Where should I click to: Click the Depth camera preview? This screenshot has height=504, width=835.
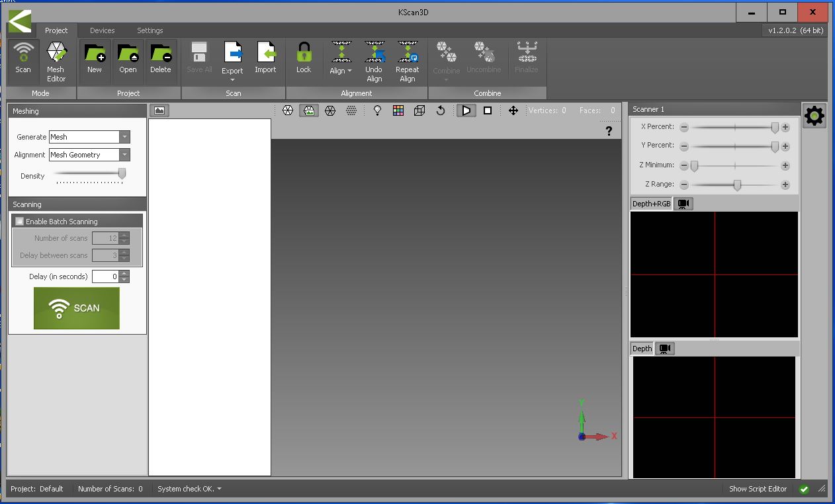point(714,417)
